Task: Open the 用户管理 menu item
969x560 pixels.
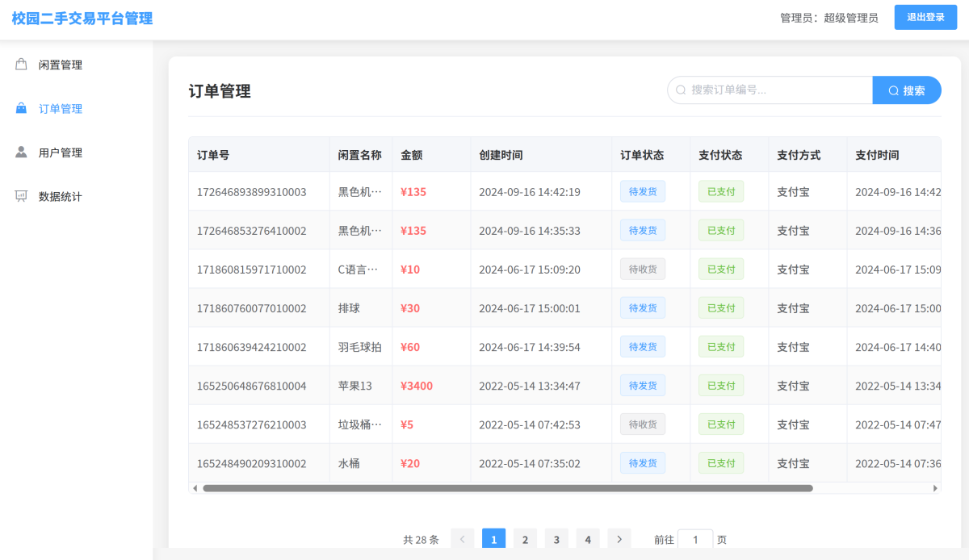Action: point(61,153)
